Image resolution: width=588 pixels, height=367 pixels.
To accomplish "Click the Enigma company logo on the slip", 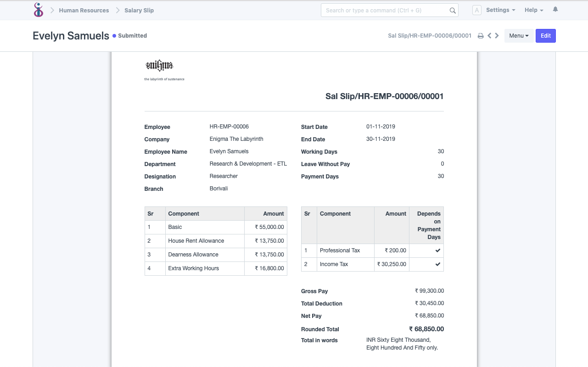I will point(159,66).
